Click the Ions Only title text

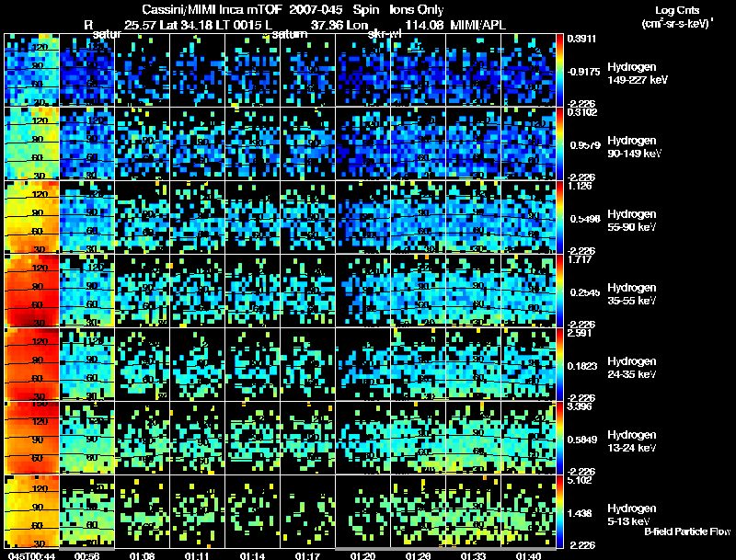click(416, 10)
